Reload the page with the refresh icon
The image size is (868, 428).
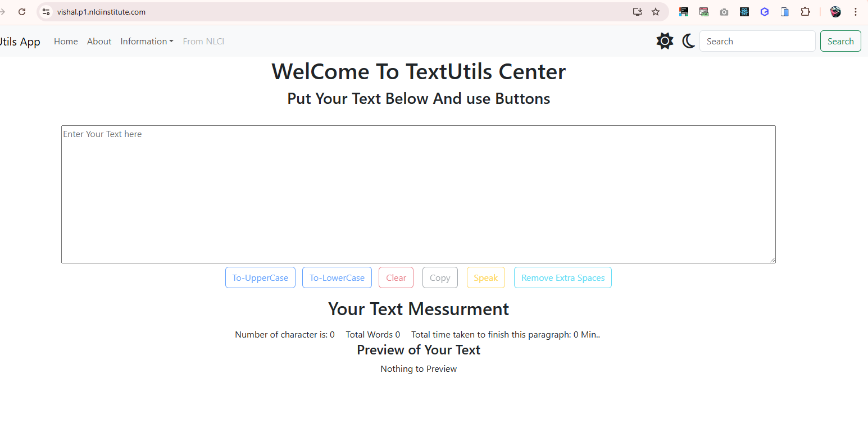click(x=22, y=12)
